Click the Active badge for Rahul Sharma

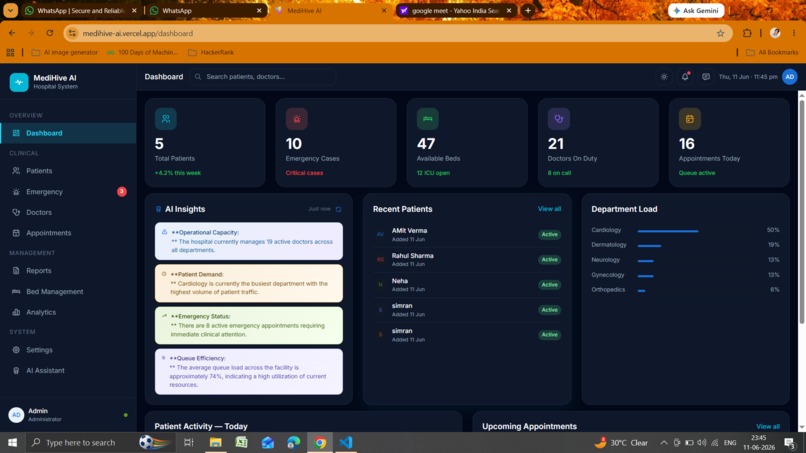click(549, 260)
